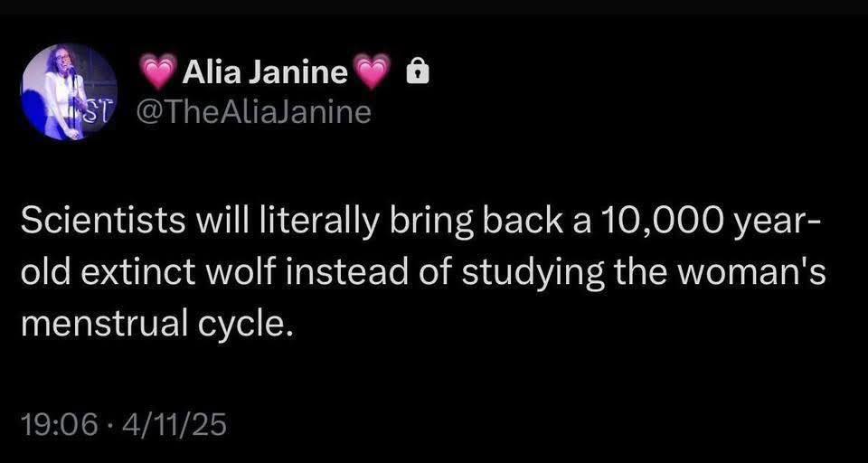Click the pink heart before the name
The height and width of the screenshot is (463, 868).
click(159, 71)
